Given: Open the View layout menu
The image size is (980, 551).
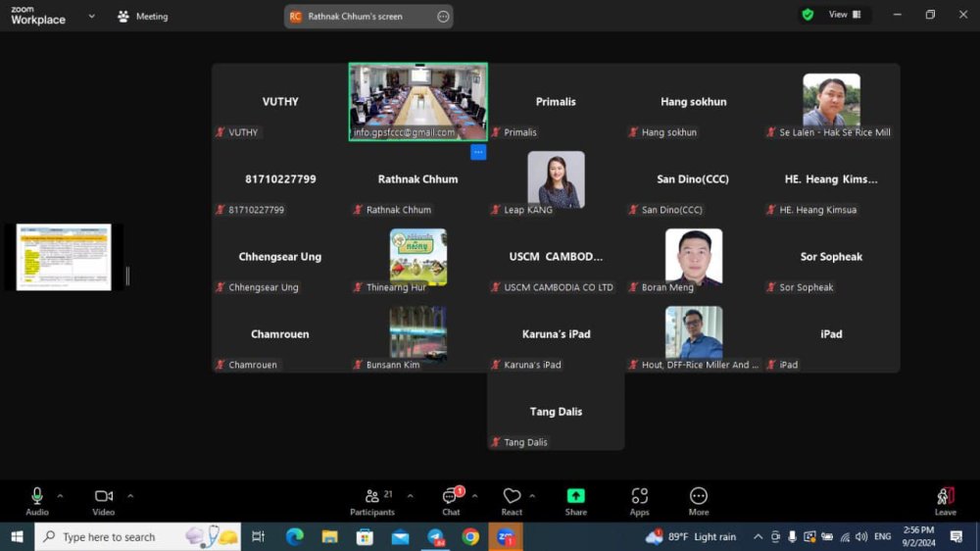Looking at the screenshot, I should tap(845, 15).
